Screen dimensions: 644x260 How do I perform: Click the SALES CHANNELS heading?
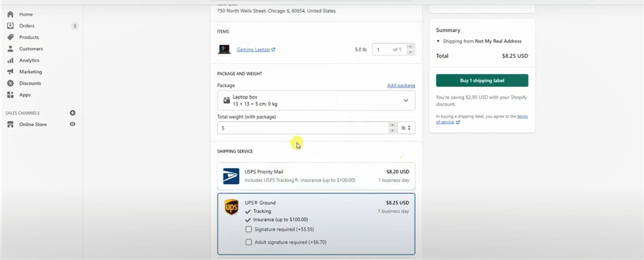23,113
